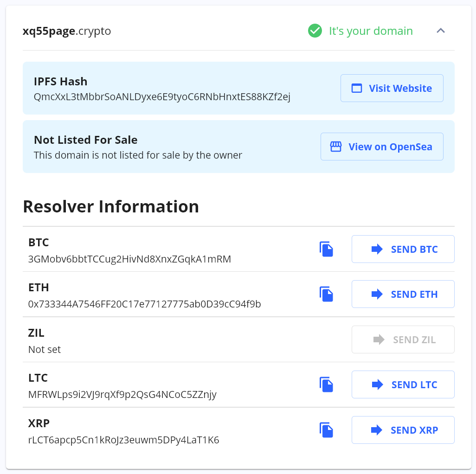The width and height of the screenshot is (476, 474).
Task: Click the ETH address starting with 0x7333
Action: 144,304
